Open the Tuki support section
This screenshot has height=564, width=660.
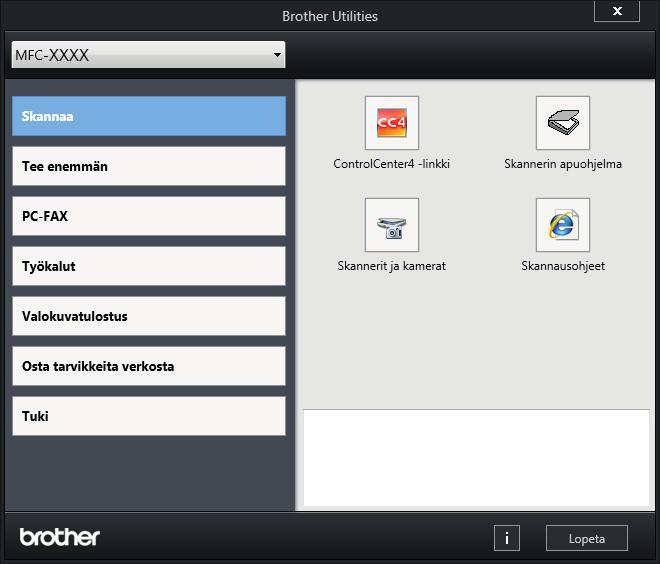point(149,416)
